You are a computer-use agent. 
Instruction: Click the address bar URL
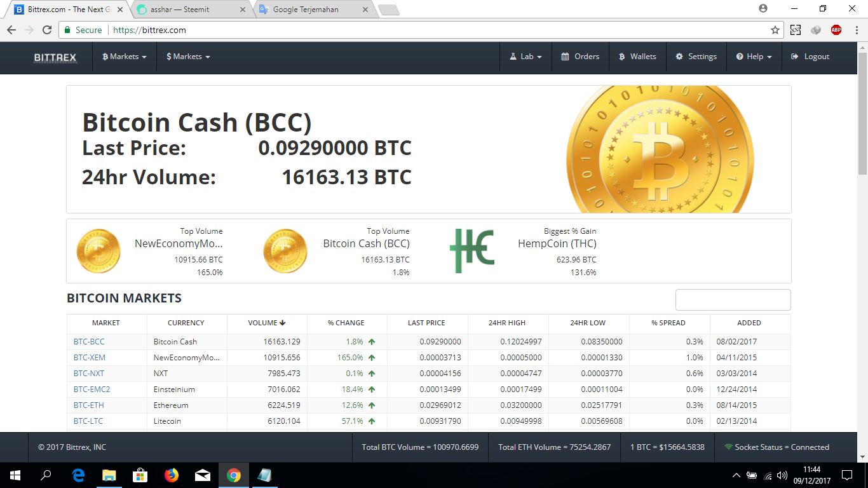click(x=149, y=30)
